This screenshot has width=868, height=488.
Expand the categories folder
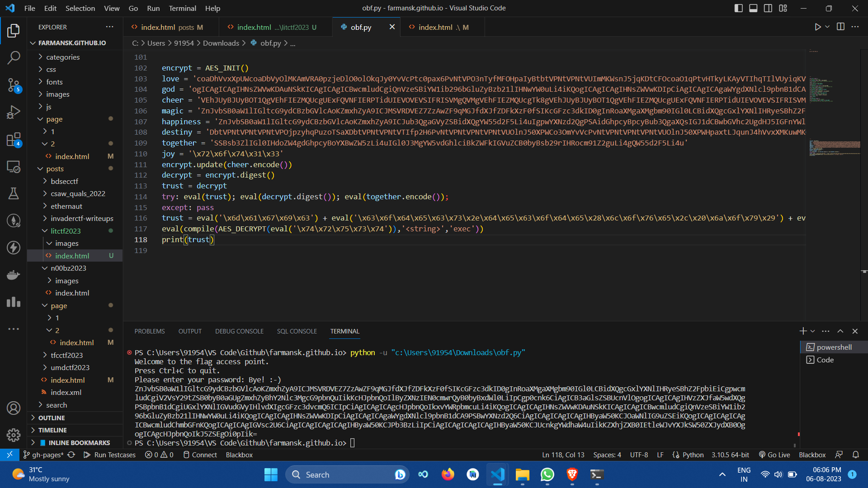click(x=63, y=57)
